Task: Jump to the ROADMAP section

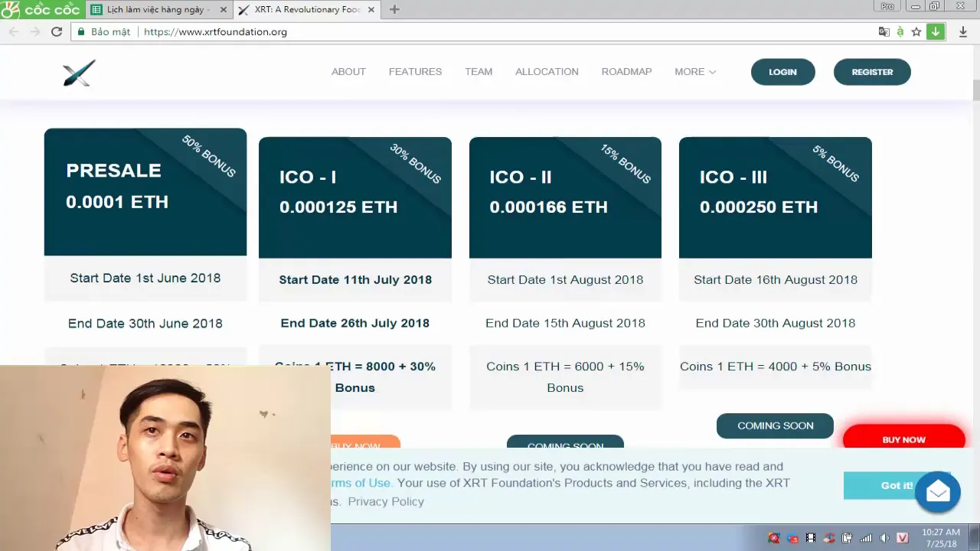Action: click(626, 72)
